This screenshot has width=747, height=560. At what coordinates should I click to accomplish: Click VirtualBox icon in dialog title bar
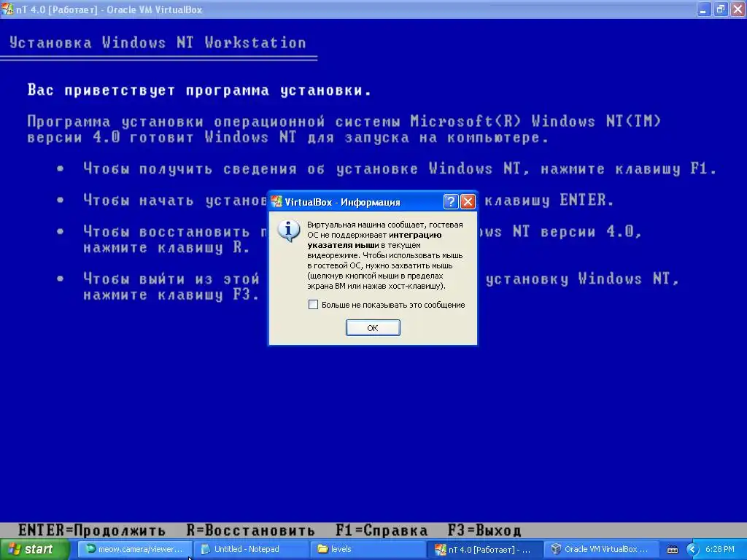tap(276, 202)
